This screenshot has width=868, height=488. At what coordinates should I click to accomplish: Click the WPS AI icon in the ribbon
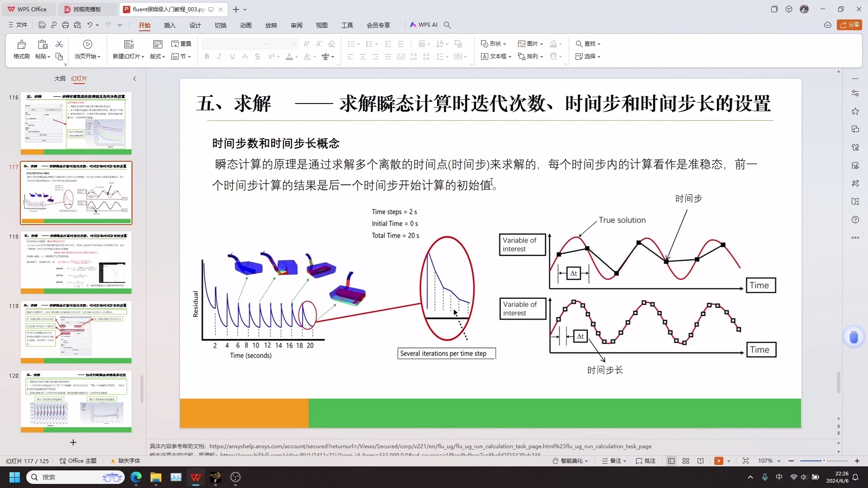pos(424,25)
